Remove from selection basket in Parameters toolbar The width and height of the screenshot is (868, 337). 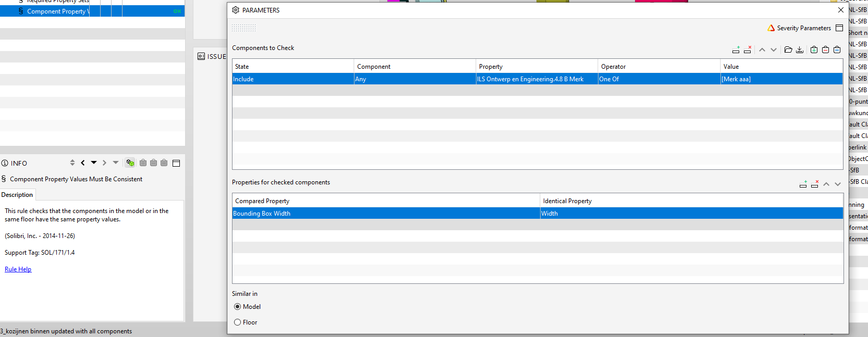pos(825,50)
